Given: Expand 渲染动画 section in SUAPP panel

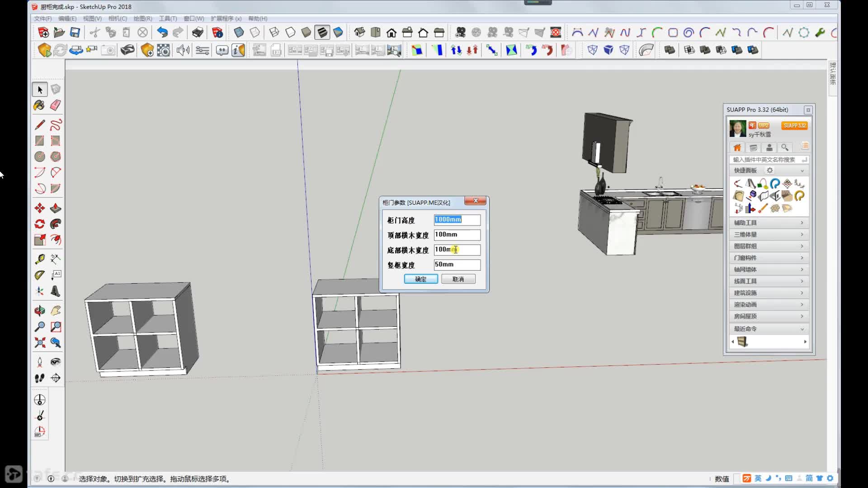Looking at the screenshot, I should click(769, 305).
